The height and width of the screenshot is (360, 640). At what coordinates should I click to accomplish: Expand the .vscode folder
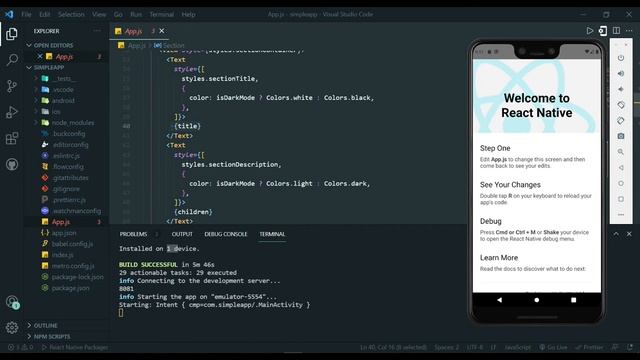coord(36,89)
